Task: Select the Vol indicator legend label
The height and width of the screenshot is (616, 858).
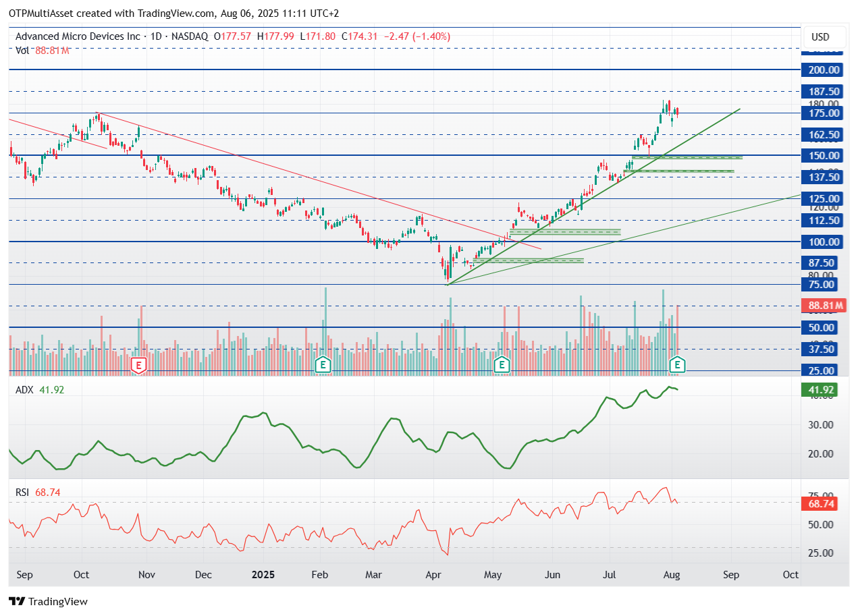Action: point(22,50)
